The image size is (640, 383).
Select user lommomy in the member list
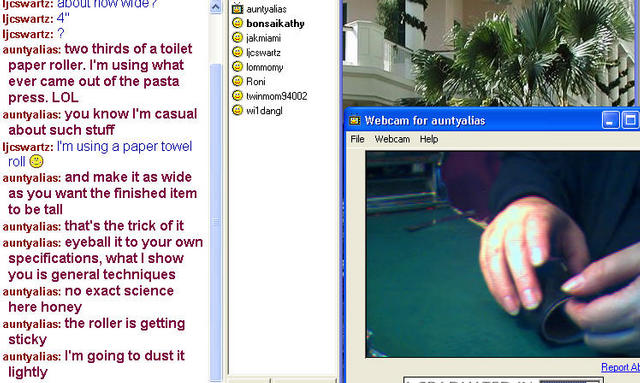point(264,67)
